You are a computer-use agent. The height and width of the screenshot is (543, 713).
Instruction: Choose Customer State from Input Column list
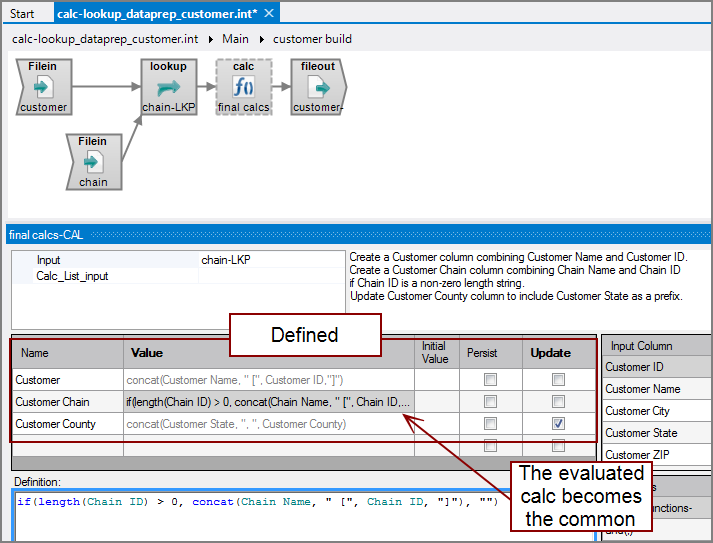[x=640, y=433]
